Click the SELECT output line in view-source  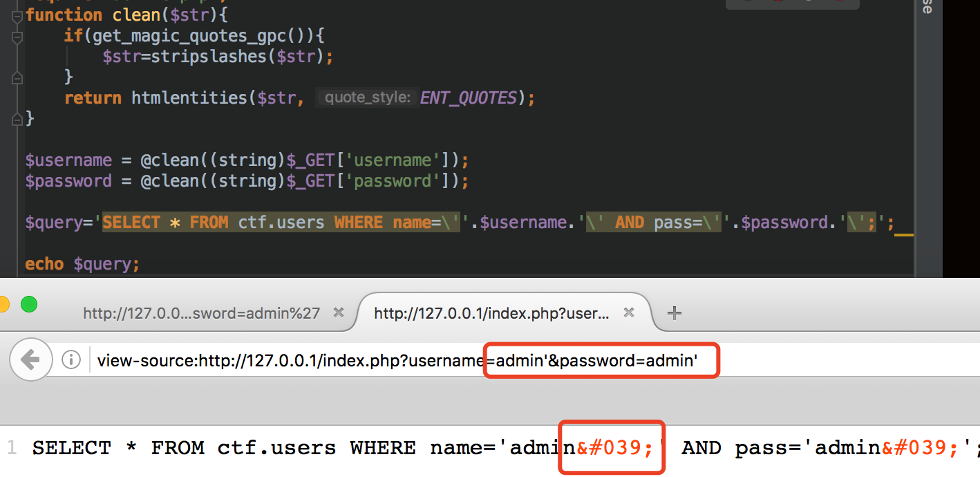coord(506,448)
